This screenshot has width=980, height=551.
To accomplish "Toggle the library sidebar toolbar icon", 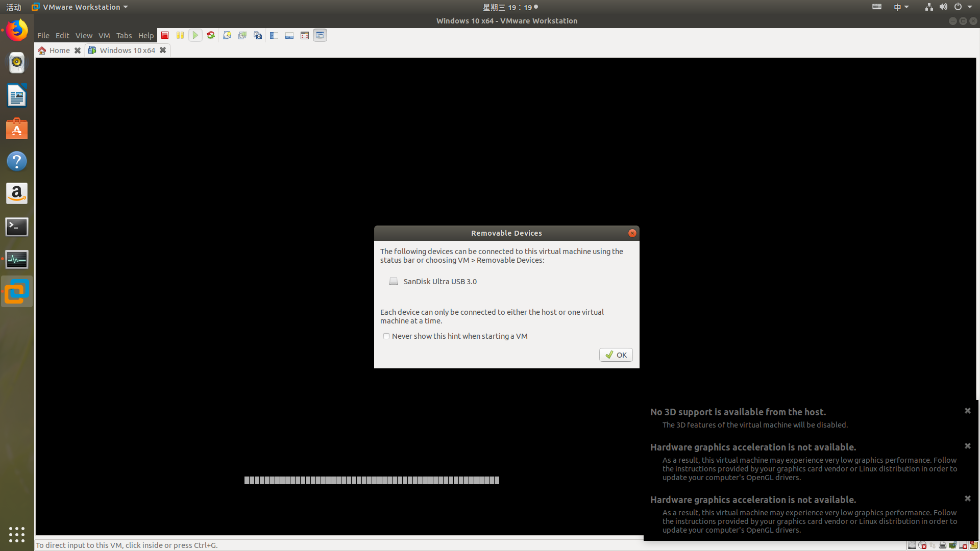I will click(x=274, y=35).
